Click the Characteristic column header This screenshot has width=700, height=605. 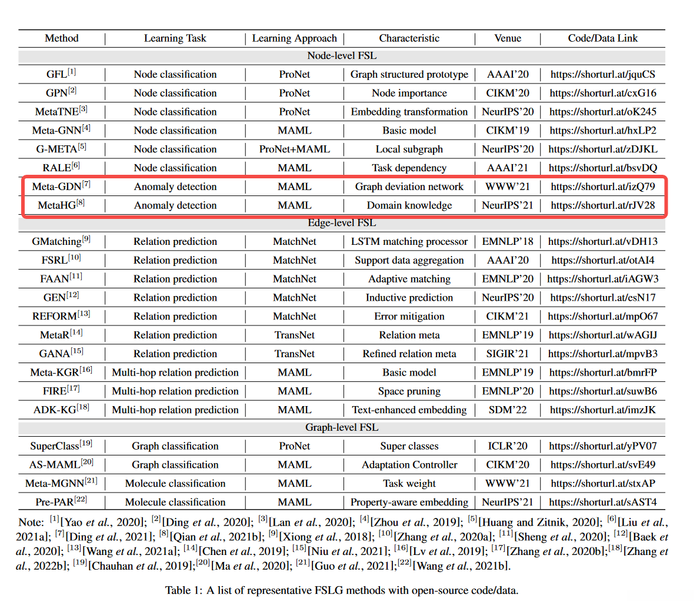tap(409, 38)
